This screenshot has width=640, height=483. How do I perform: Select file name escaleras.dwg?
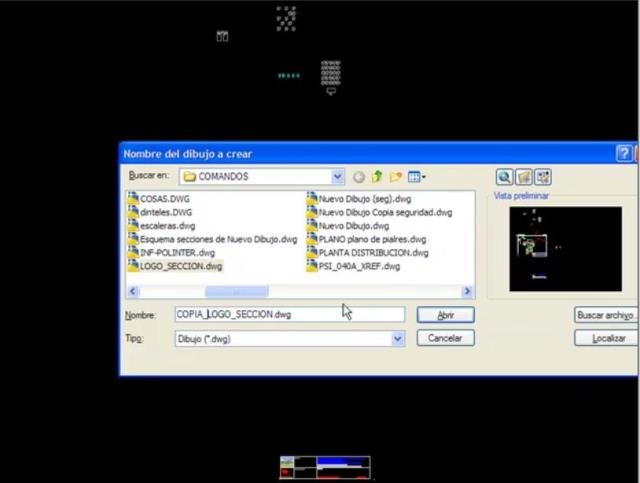(167, 226)
